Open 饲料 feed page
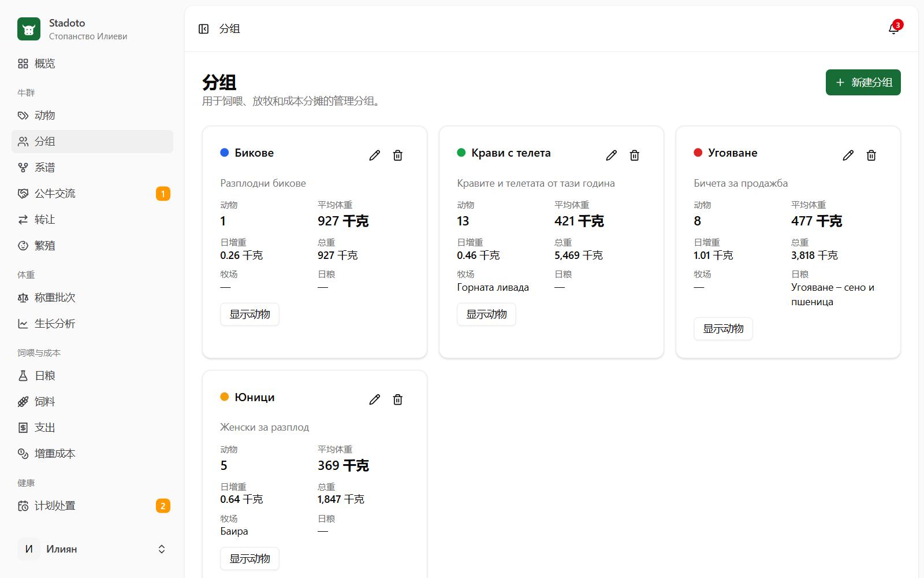Viewport: 924px width, 578px height. pyautogui.click(x=92, y=402)
